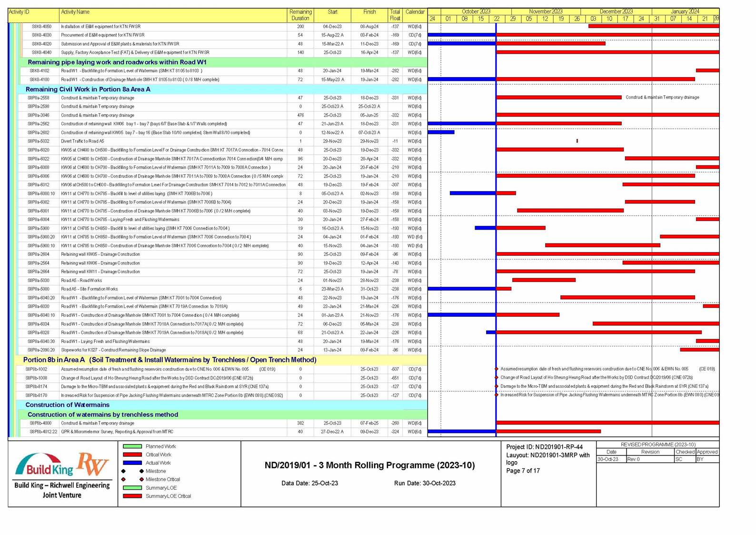Select January 2024 in the timescale header
The image size is (756, 535).
pos(685,11)
